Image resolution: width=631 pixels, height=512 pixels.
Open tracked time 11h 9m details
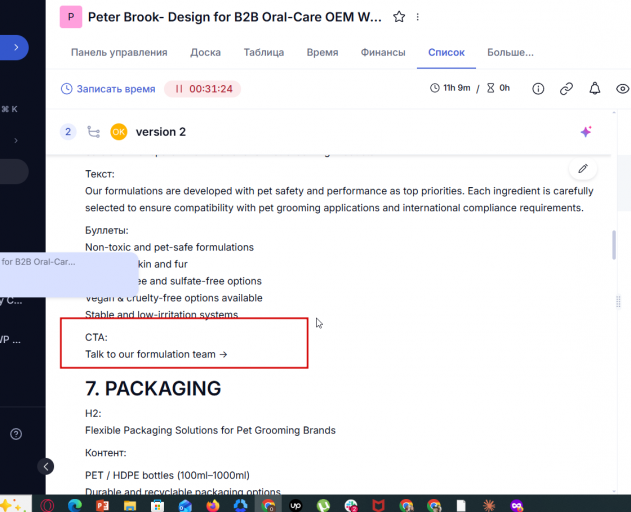tap(450, 88)
